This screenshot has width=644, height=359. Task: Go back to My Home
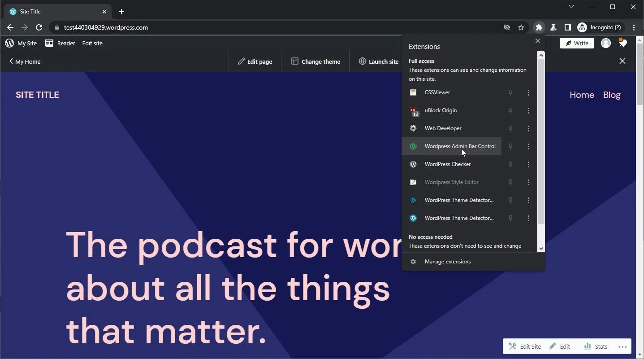[x=25, y=61]
